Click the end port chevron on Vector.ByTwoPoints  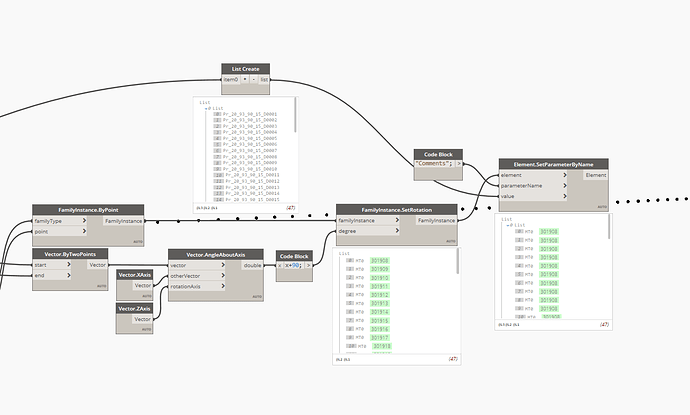[x=69, y=275]
